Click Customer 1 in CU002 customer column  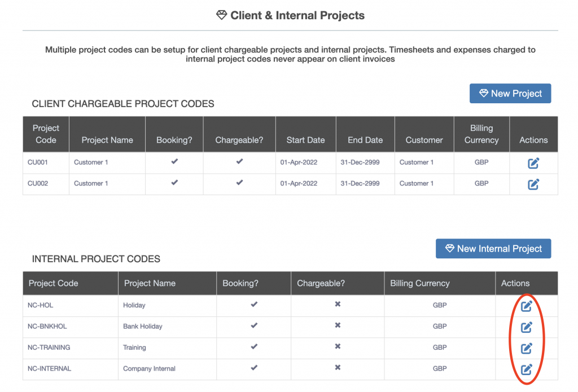tap(417, 183)
